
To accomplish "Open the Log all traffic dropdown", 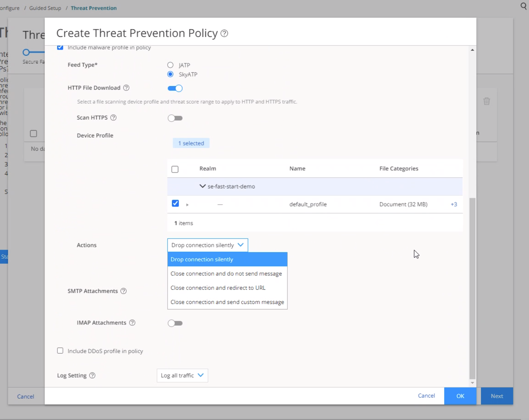I will coord(182,375).
